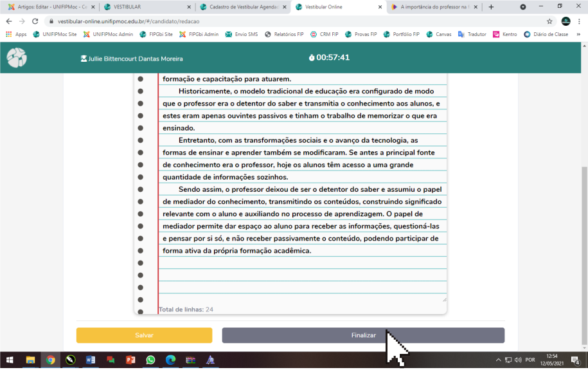This screenshot has height=370, width=588.
Task: Open PowerPoint from the taskbar
Action: coord(130,360)
